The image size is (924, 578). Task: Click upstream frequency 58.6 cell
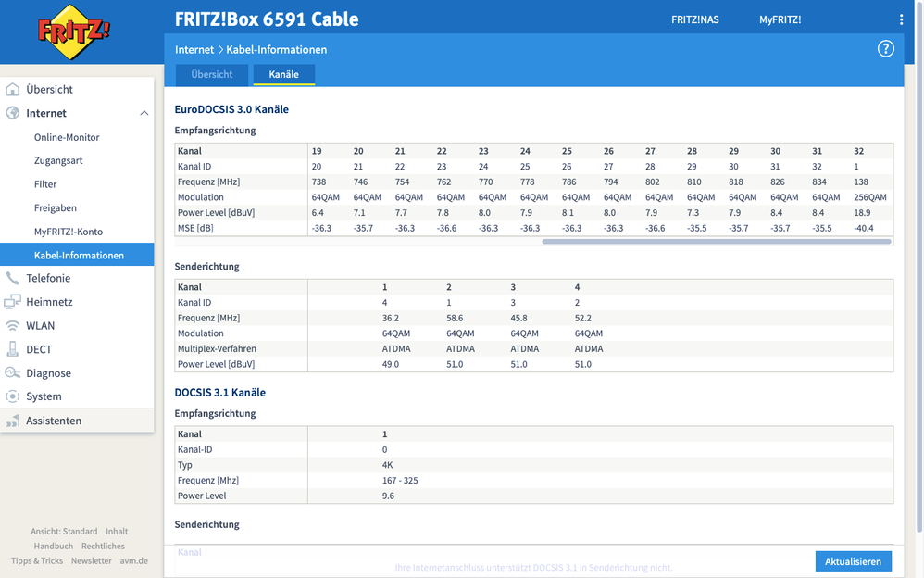coord(455,318)
